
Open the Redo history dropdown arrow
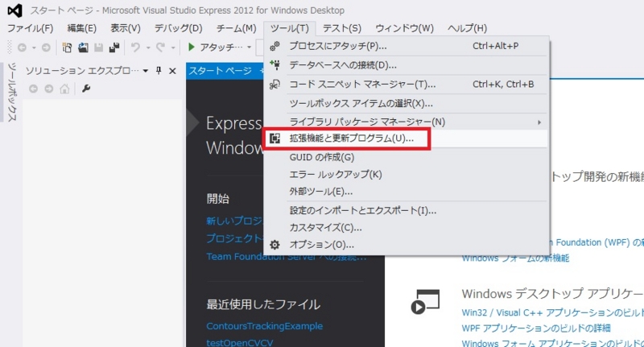click(173, 48)
